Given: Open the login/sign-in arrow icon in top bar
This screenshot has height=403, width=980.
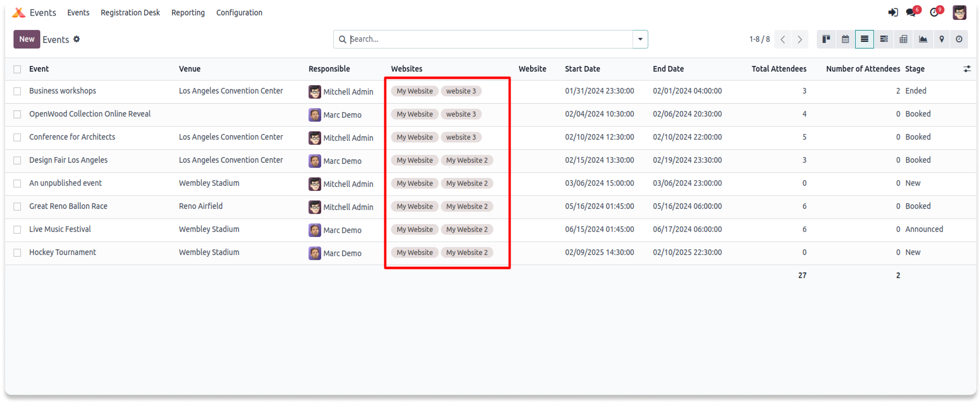Looking at the screenshot, I should pyautogui.click(x=893, y=13).
